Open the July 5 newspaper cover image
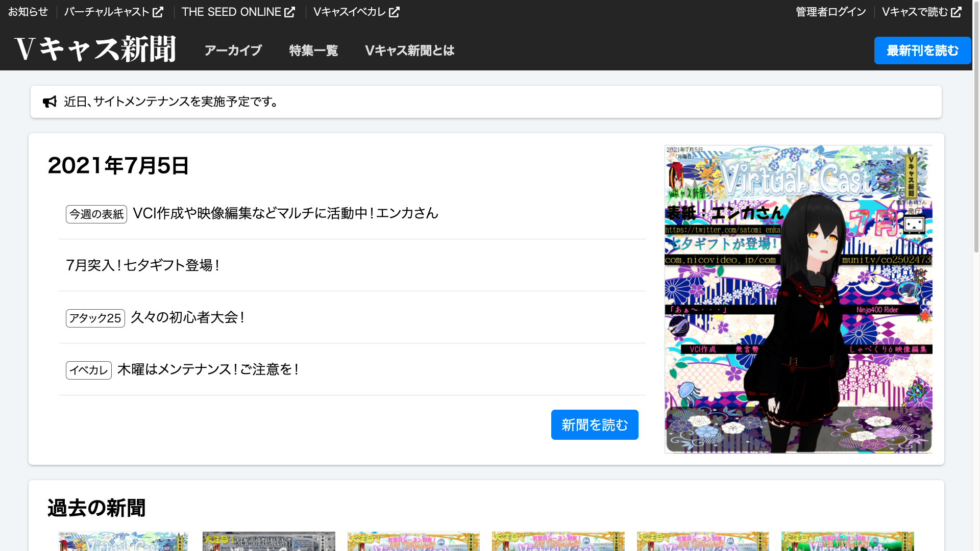980x551 pixels. (798, 299)
